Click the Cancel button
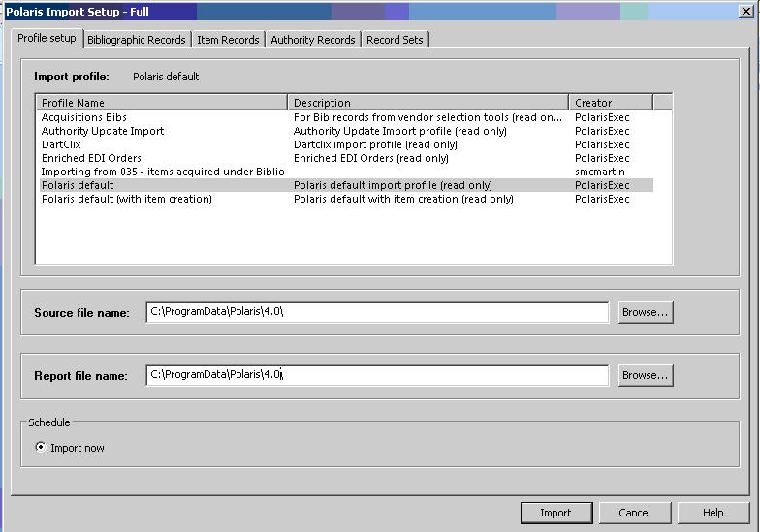 pos(634,513)
